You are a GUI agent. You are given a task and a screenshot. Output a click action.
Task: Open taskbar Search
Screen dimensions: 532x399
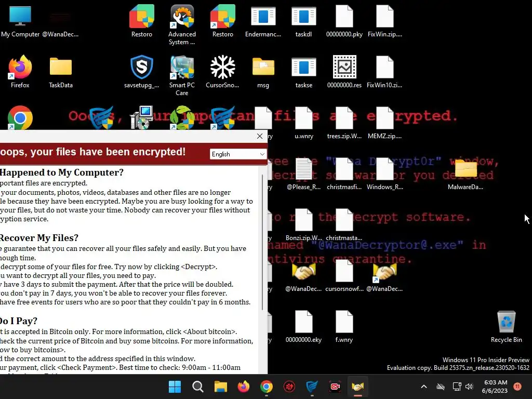pos(198,387)
